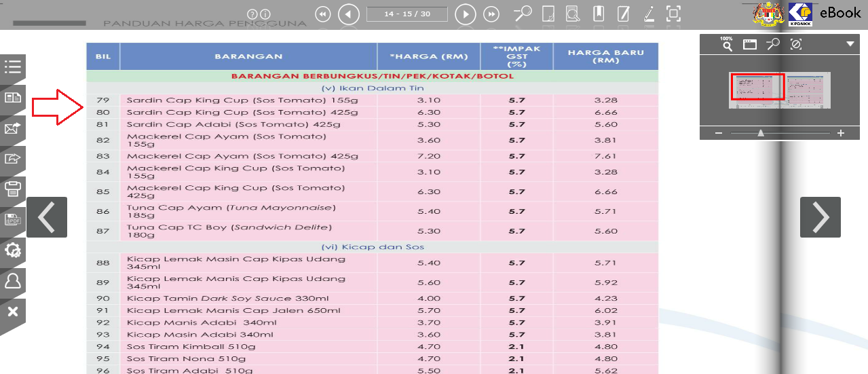Select the page annotation pencil icon

pyautogui.click(x=624, y=14)
